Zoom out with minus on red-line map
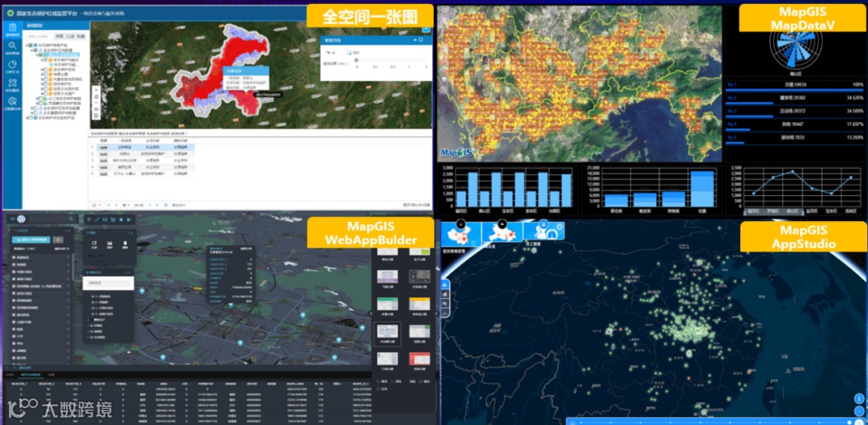Viewport: 868px width, 425px height. coord(96,102)
